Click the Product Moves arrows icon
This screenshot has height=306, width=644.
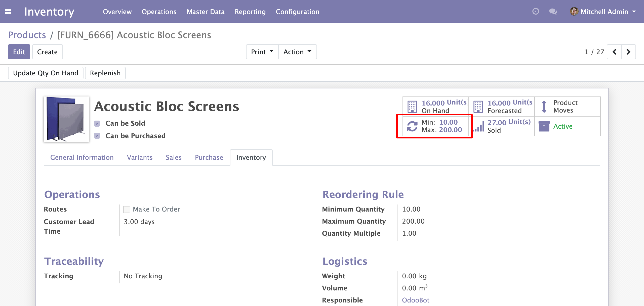(544, 107)
